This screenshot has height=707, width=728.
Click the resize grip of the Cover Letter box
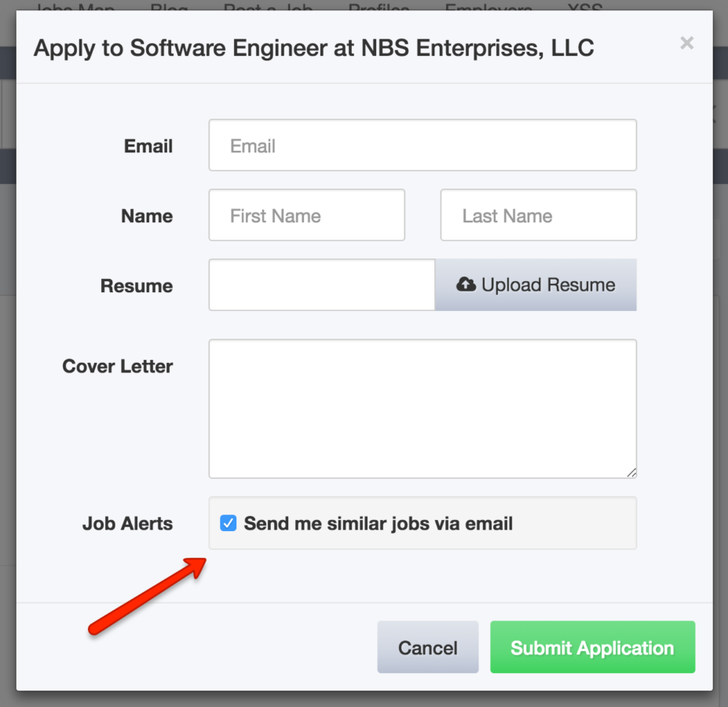pos(631,472)
